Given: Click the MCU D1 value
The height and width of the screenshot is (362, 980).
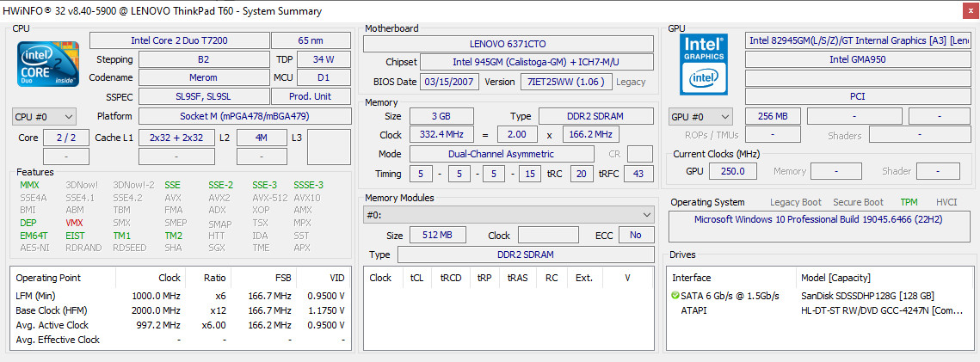Looking at the screenshot, I should (x=324, y=78).
